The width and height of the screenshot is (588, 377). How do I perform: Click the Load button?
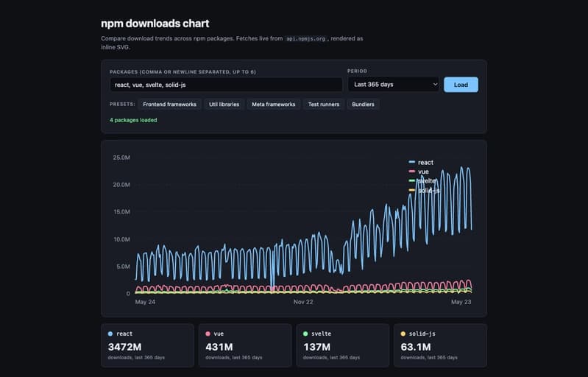pos(461,85)
